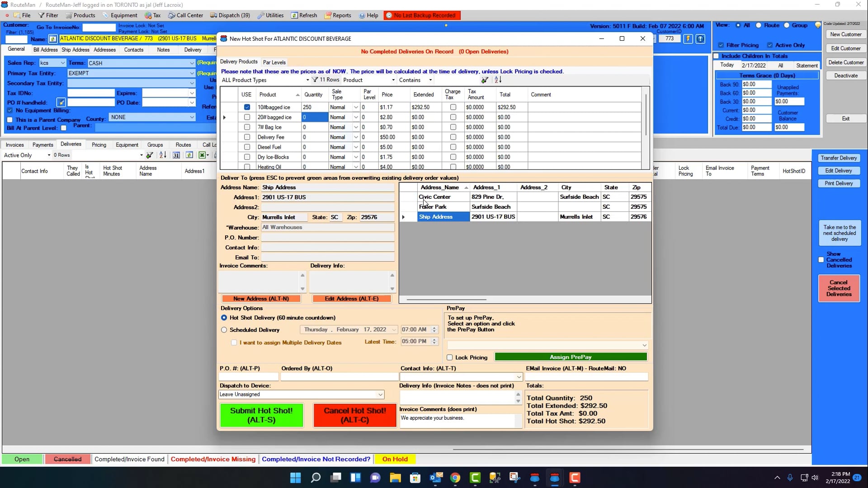Open the Dispatch (39) menu
The width and height of the screenshot is (868, 488).
tap(230, 15)
